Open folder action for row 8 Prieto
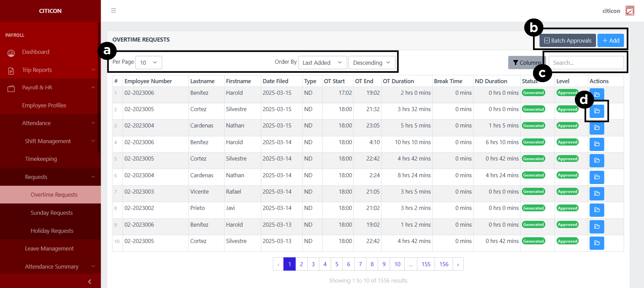 point(597,210)
